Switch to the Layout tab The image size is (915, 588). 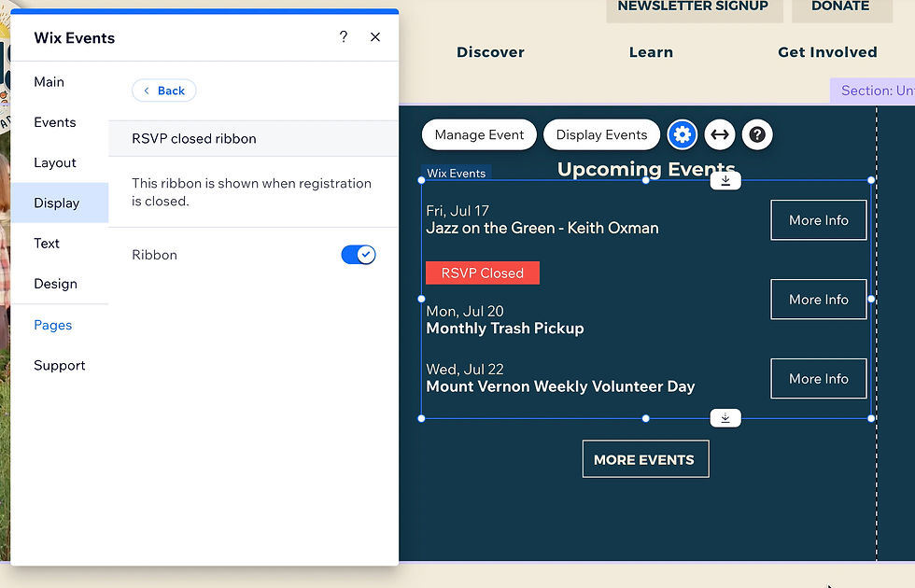(55, 162)
